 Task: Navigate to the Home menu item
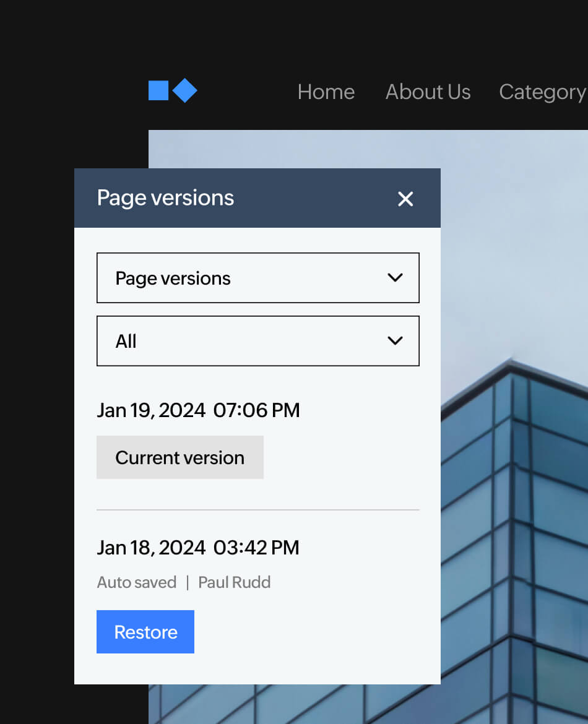(326, 92)
